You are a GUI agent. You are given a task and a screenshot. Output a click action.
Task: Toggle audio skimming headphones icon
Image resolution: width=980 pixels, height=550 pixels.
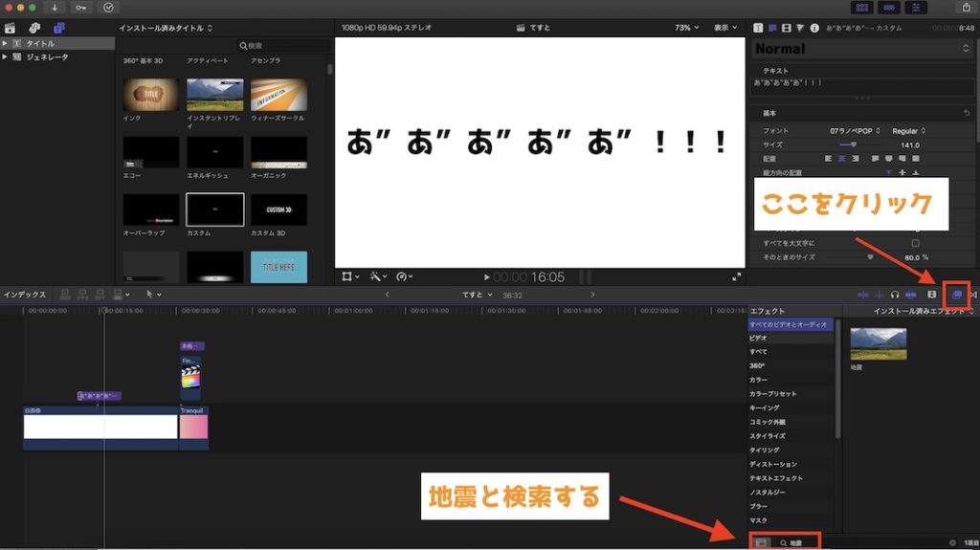pyautogui.click(x=895, y=295)
